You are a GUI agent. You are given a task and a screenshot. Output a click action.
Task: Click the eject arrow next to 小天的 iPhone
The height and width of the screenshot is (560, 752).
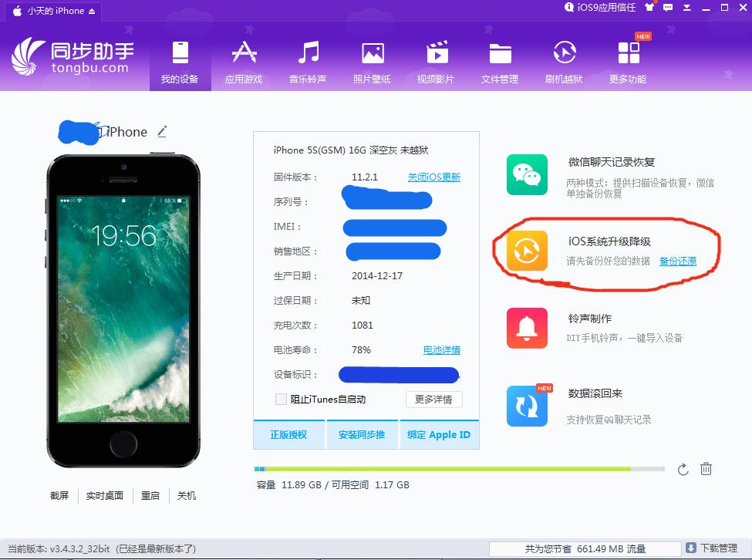93,11
